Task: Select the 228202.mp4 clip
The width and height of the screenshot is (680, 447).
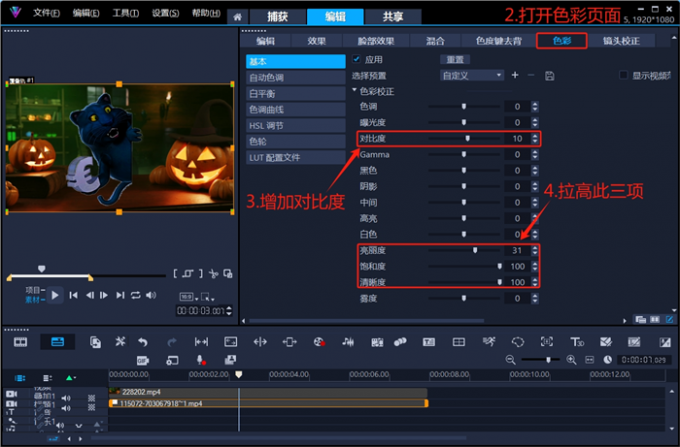Action: (268, 392)
